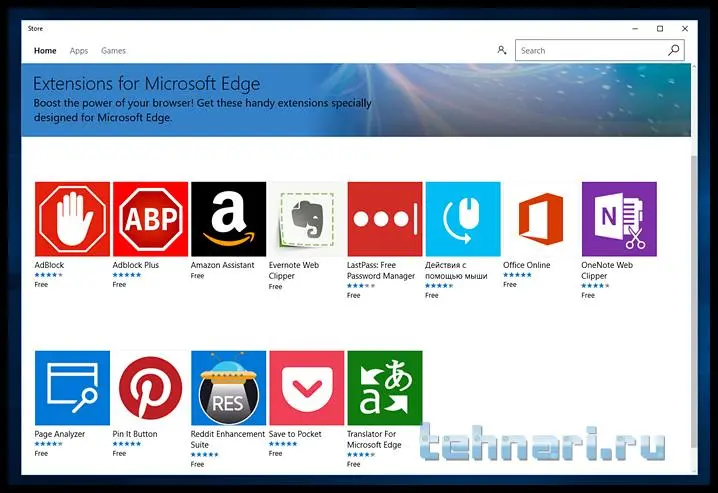Click the user account icon
The image size is (718, 493).
click(x=502, y=50)
